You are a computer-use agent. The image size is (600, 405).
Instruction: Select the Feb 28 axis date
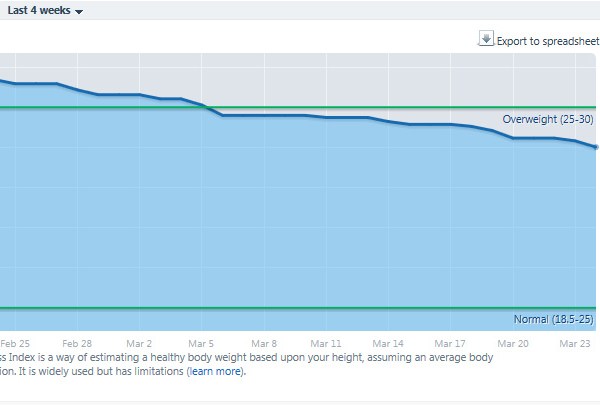[x=76, y=341]
